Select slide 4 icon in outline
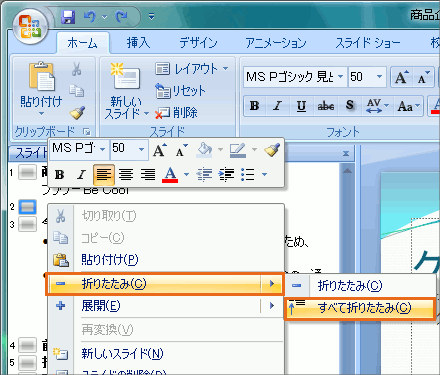The image size is (440, 375). click(x=27, y=345)
